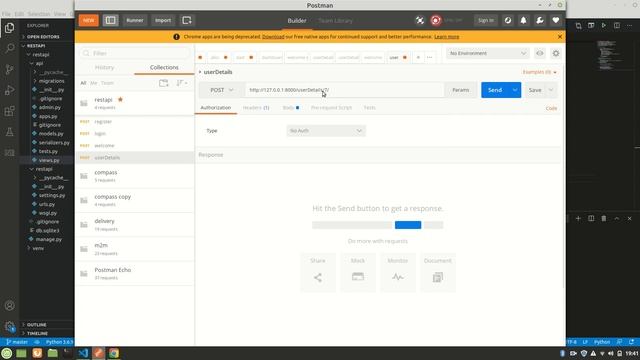Click the new collection folder icon
Viewport: 640px width, 360px height.
coord(164,83)
